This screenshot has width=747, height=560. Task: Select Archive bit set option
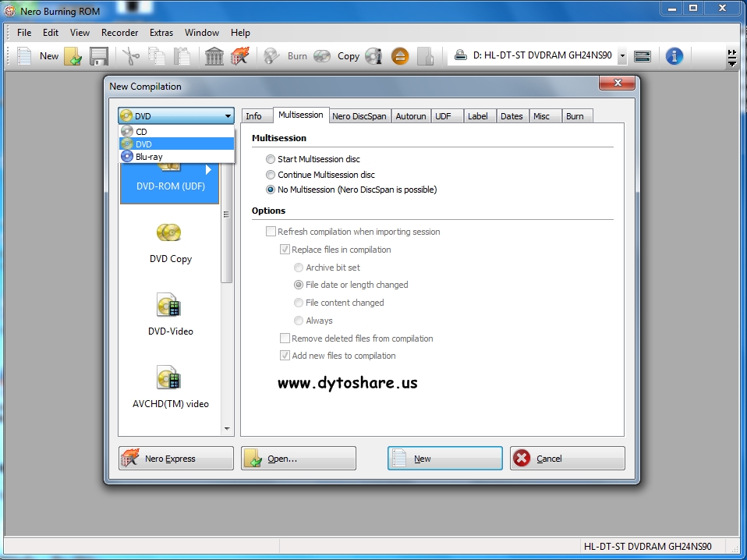[x=327, y=268]
